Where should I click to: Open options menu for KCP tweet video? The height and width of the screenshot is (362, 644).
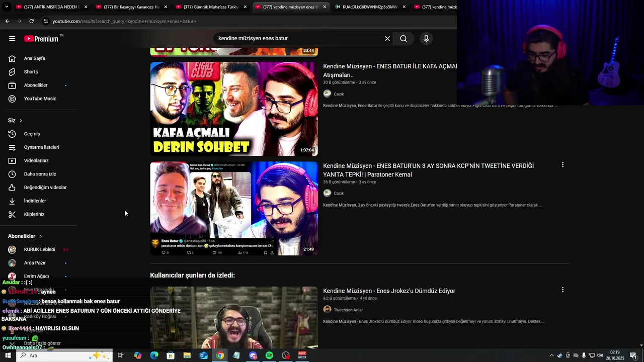(x=562, y=165)
